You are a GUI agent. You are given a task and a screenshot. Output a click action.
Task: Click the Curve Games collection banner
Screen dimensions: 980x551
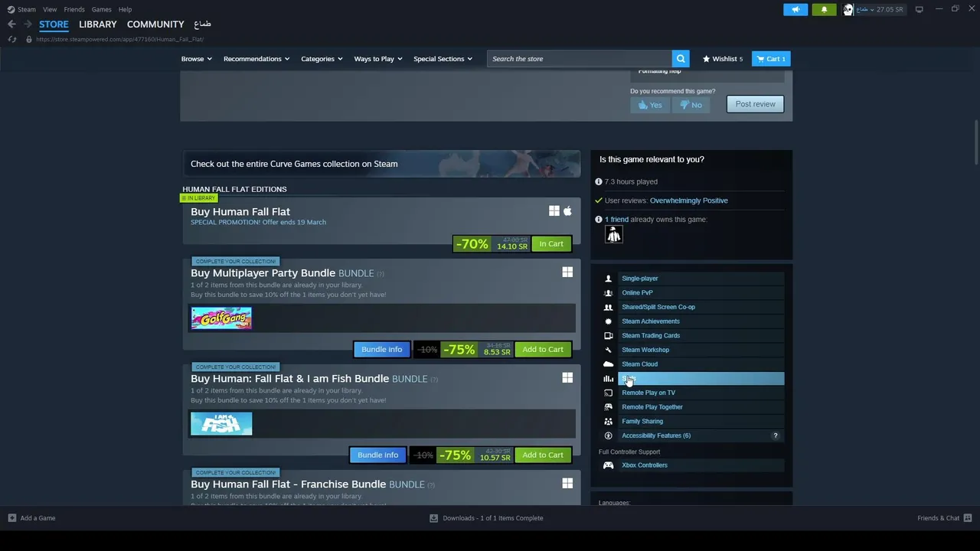coord(381,164)
